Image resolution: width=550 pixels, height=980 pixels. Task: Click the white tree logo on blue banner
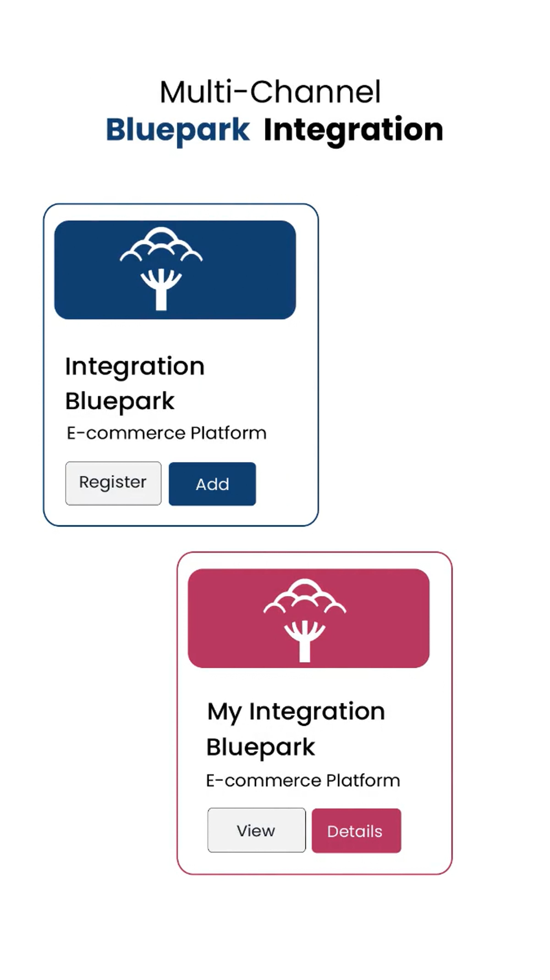click(x=161, y=269)
